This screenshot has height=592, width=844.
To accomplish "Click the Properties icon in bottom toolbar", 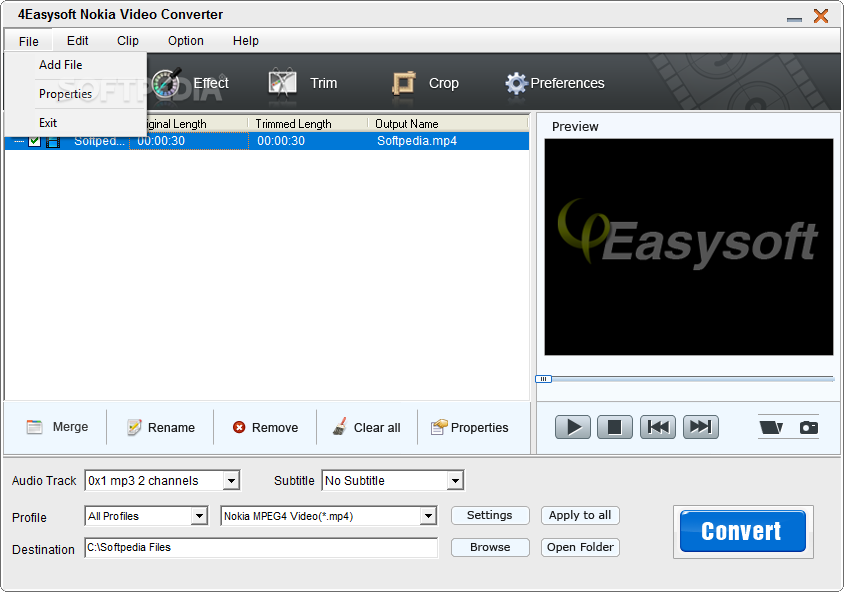I will (438, 427).
